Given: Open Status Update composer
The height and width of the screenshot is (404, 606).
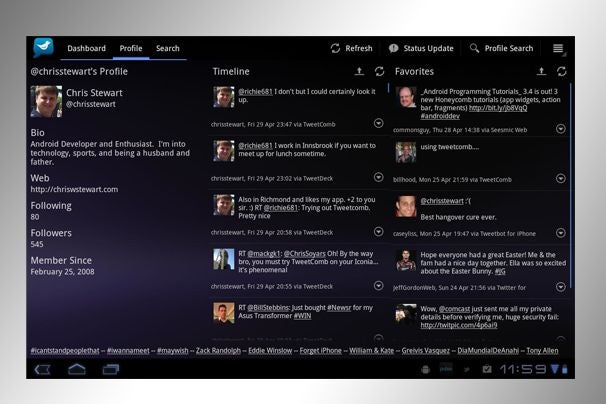Looking at the screenshot, I should (421, 48).
